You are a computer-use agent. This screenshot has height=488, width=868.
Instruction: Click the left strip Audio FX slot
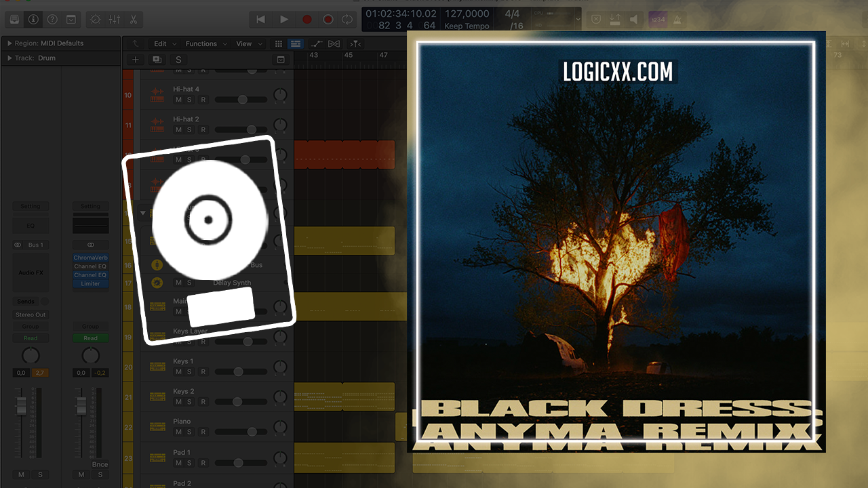(30, 273)
